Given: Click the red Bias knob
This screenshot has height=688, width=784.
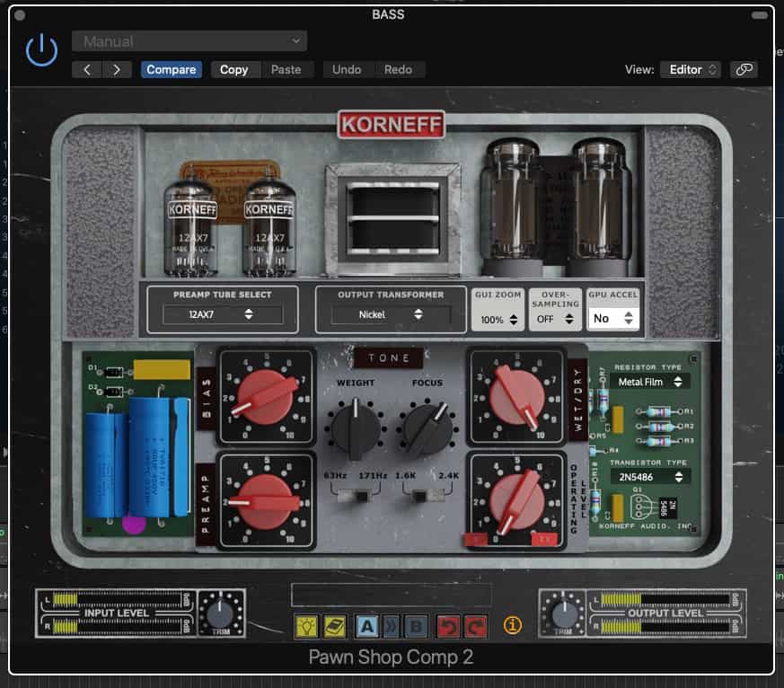Looking at the screenshot, I should tap(266, 397).
